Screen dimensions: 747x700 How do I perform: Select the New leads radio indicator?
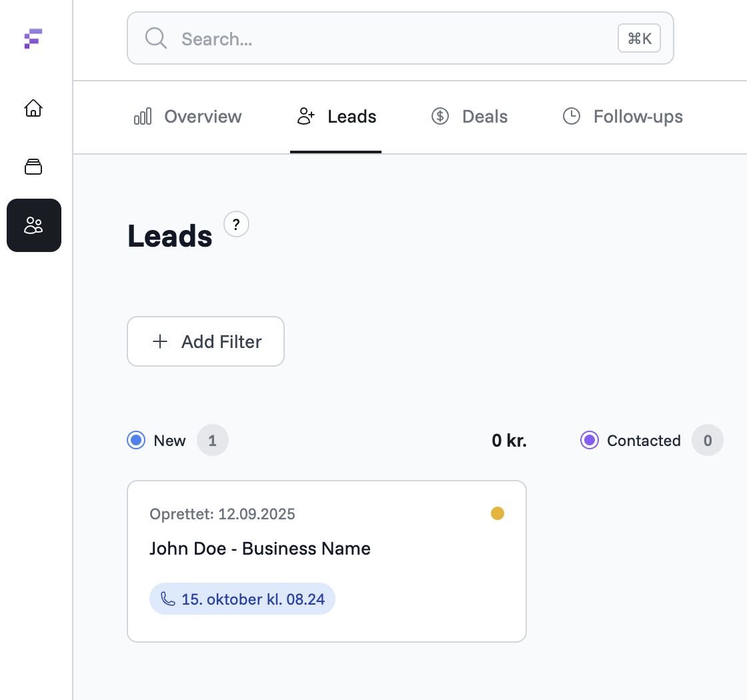(x=135, y=440)
